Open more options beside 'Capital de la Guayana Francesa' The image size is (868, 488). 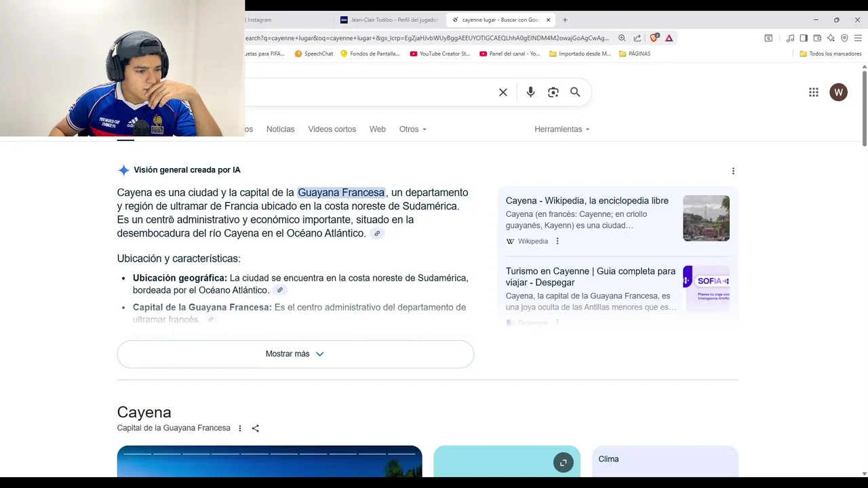pos(240,428)
